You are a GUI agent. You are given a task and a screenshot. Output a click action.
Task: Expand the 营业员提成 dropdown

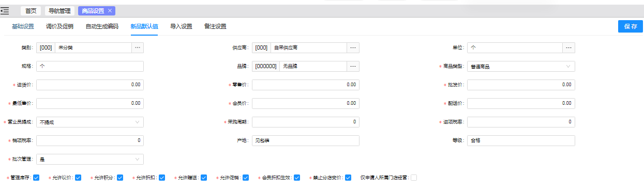coord(90,122)
